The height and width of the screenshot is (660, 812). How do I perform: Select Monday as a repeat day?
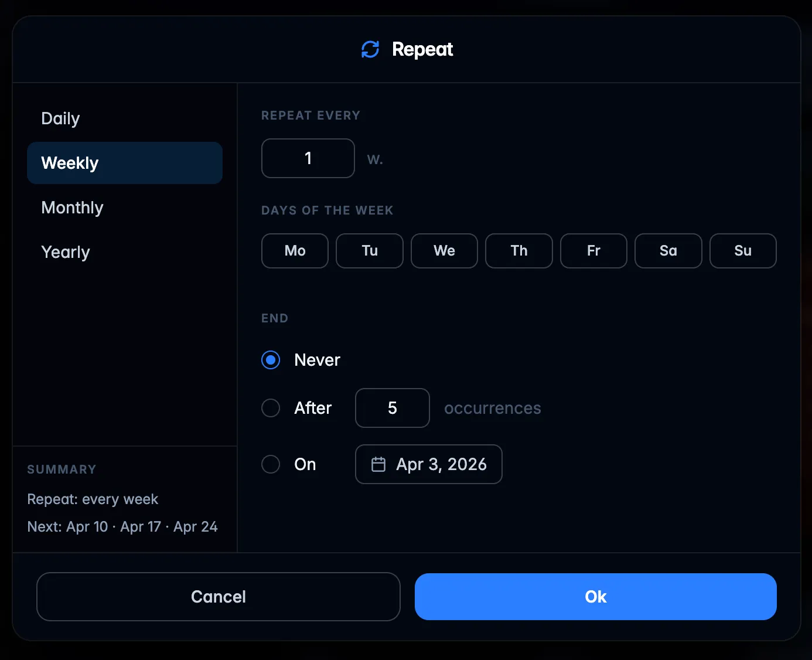tap(295, 251)
